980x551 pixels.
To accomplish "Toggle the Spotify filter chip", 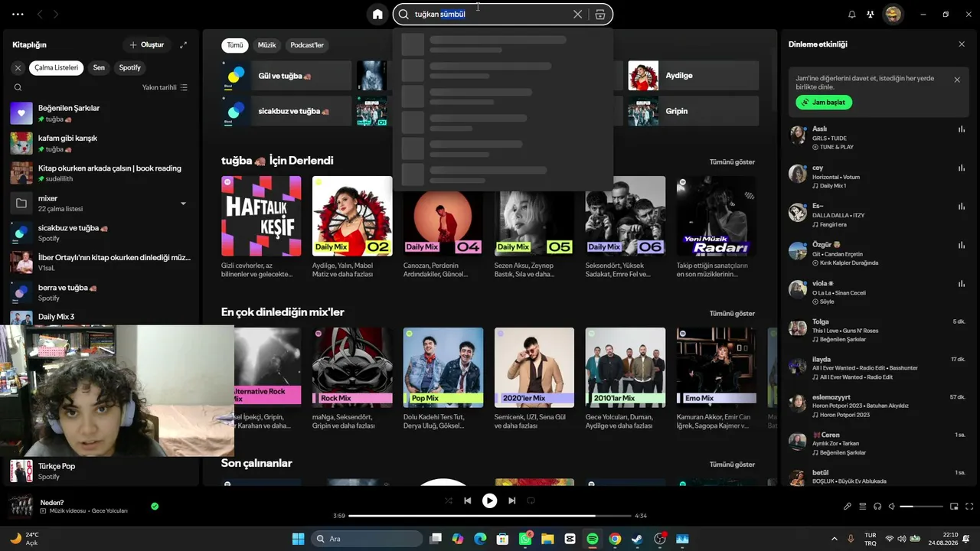I will (130, 67).
